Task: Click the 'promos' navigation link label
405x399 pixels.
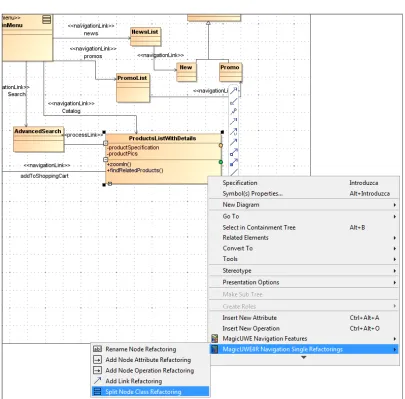Action: click(x=93, y=56)
